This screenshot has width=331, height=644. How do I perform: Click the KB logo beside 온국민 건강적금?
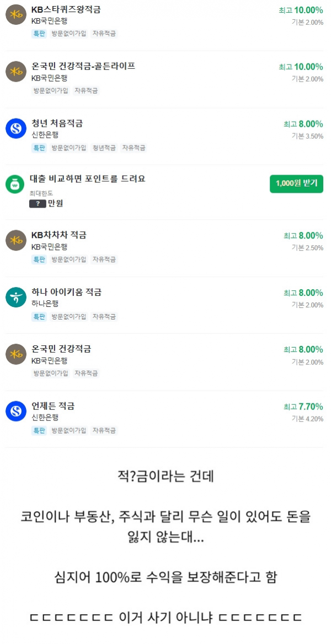pyautogui.click(x=15, y=354)
